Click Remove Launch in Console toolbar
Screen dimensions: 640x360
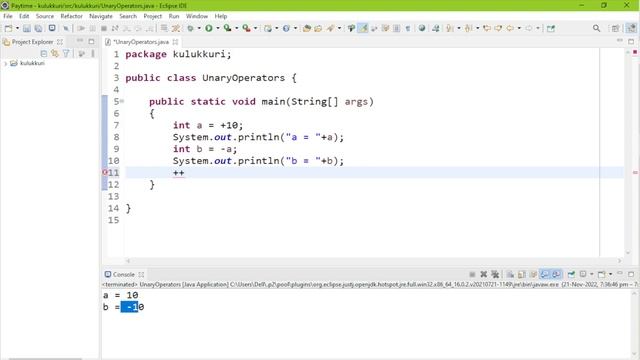tap(484, 274)
